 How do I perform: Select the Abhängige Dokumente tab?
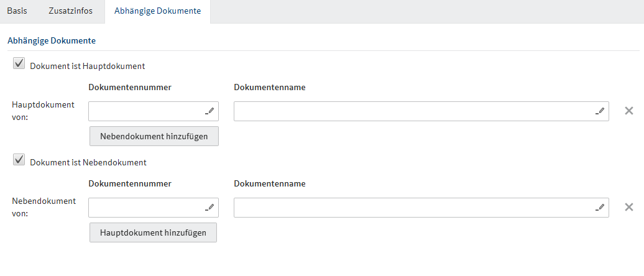coord(157,11)
